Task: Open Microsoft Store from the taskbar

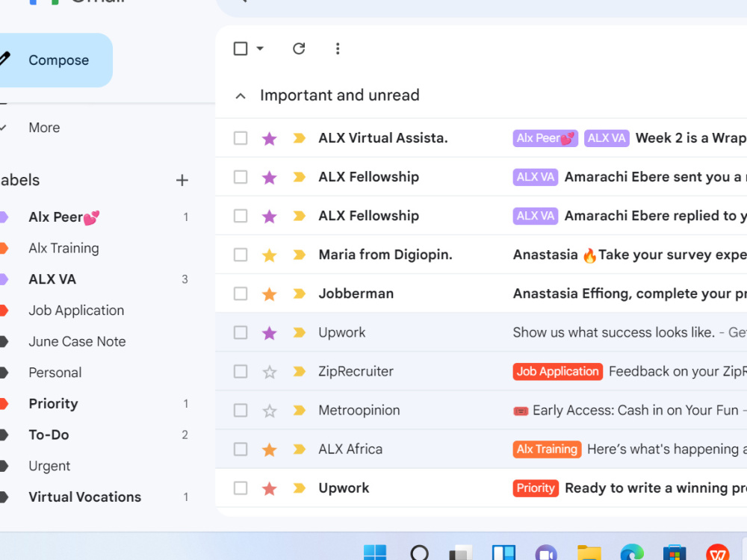Action: coord(675,553)
